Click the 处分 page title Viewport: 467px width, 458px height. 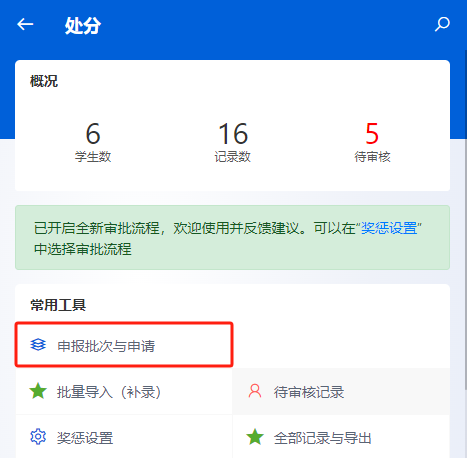[x=83, y=25]
